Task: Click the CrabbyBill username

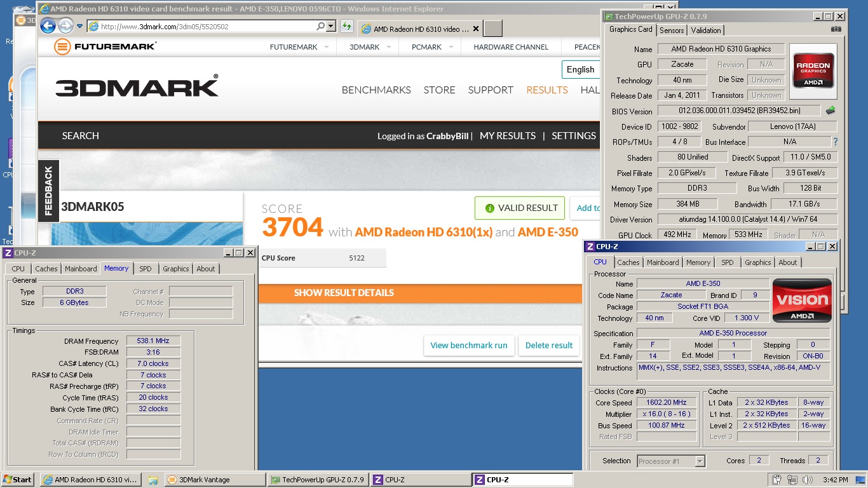Action: (447, 136)
